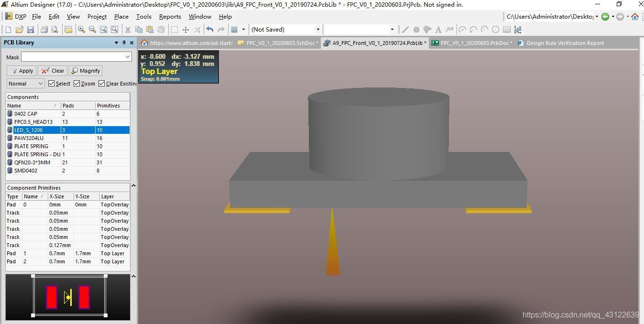Image resolution: width=644 pixels, height=324 pixels.
Task: Undo the last action
Action: (x=209, y=30)
